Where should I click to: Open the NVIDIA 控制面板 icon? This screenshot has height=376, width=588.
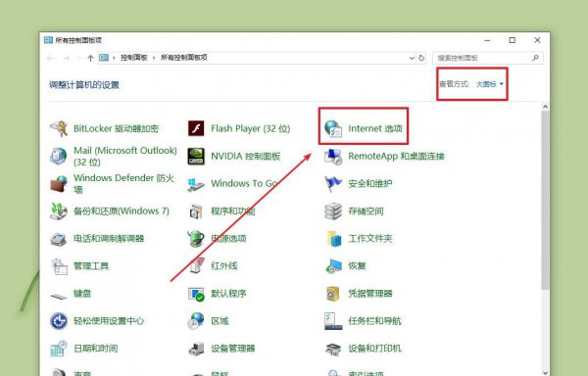pos(196,156)
